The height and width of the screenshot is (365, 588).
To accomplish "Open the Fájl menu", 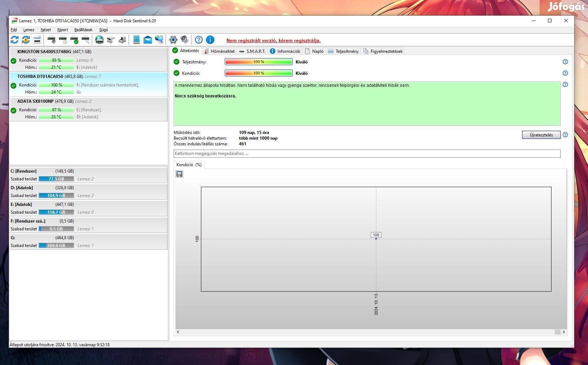I will pos(14,30).
